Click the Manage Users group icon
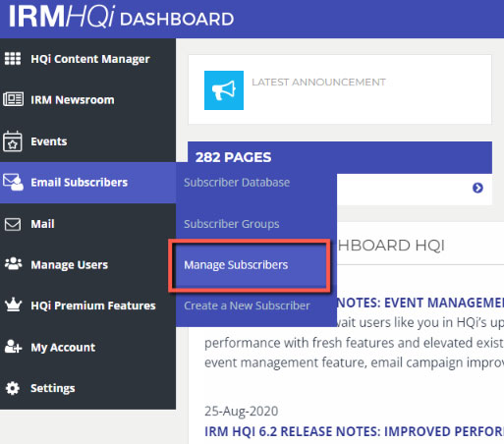Viewport: 504px width, 444px height. pos(14,263)
